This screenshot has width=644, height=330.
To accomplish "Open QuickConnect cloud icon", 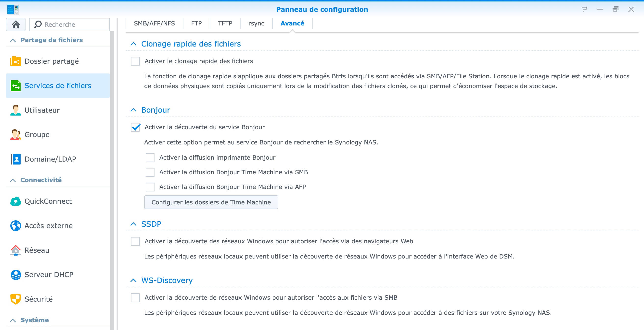I will [15, 201].
